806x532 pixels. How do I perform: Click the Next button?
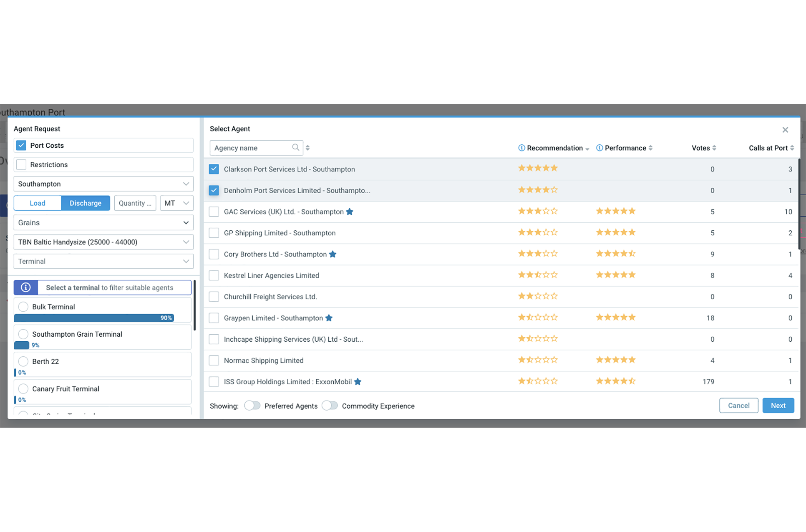point(778,406)
